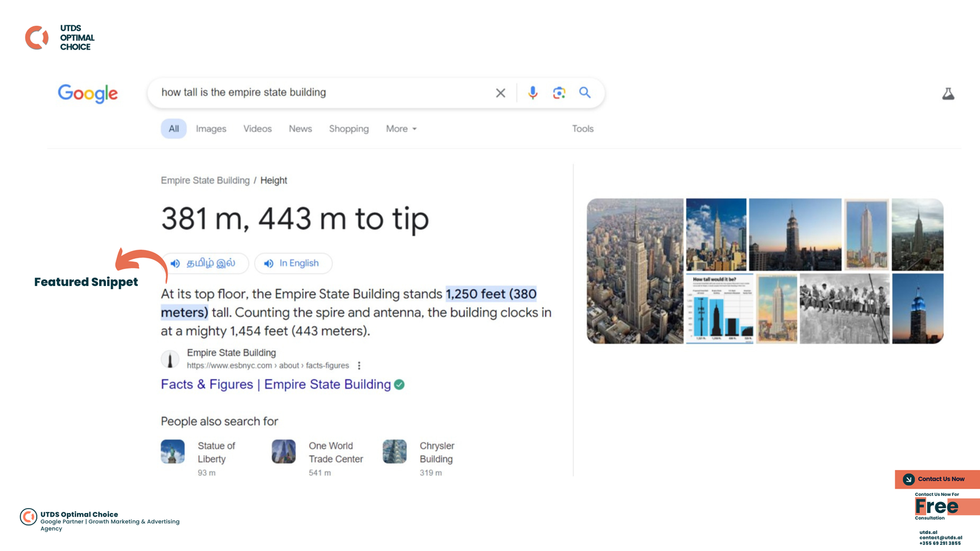Open the blue-lit spire night photo
This screenshot has height=551, width=980.
pos(918,309)
